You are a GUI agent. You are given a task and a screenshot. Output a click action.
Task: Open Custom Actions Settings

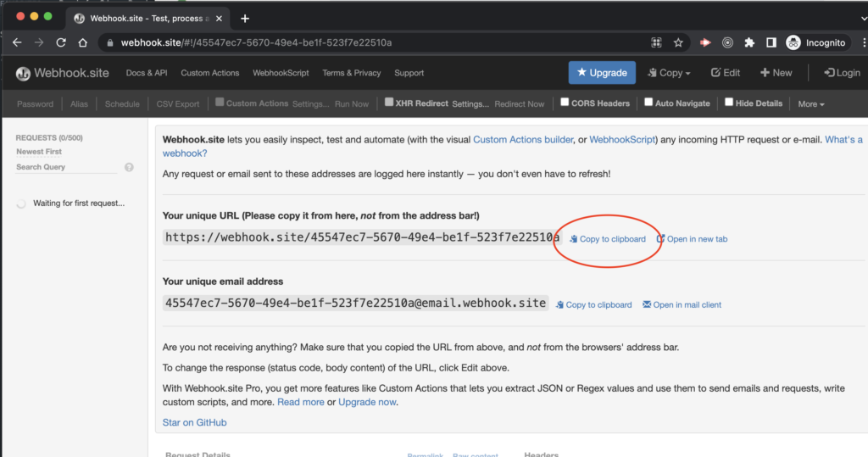[310, 104]
